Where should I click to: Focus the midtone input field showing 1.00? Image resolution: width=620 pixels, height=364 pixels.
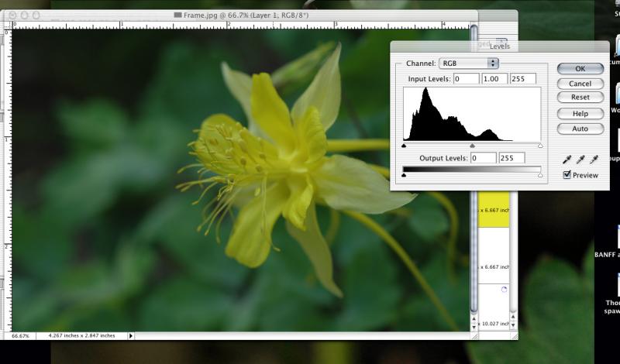point(494,79)
